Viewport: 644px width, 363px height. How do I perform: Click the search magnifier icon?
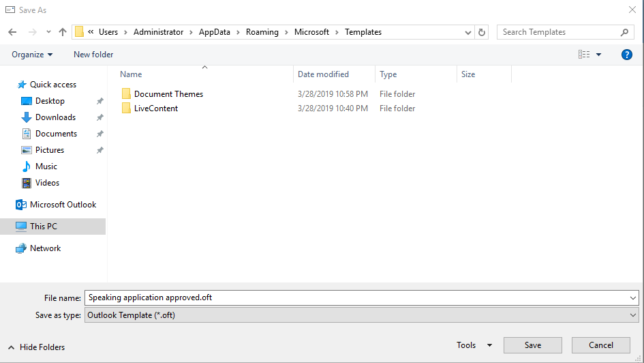click(625, 32)
